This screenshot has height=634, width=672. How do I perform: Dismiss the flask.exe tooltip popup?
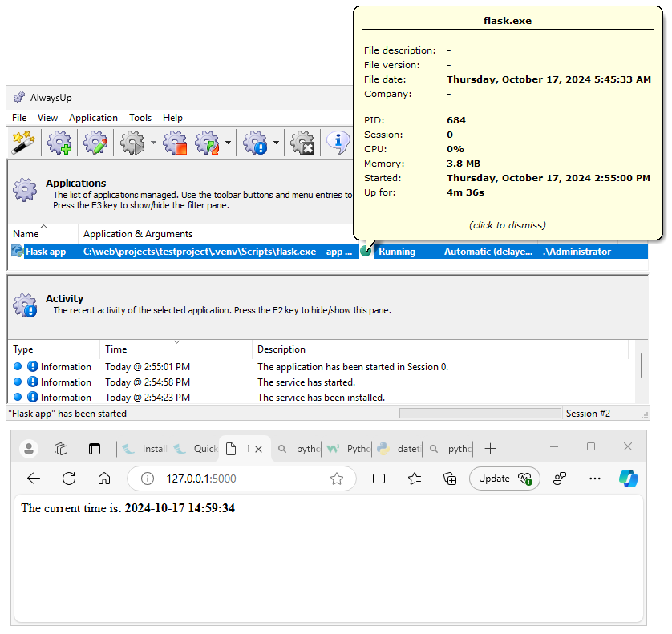pyautogui.click(x=507, y=225)
